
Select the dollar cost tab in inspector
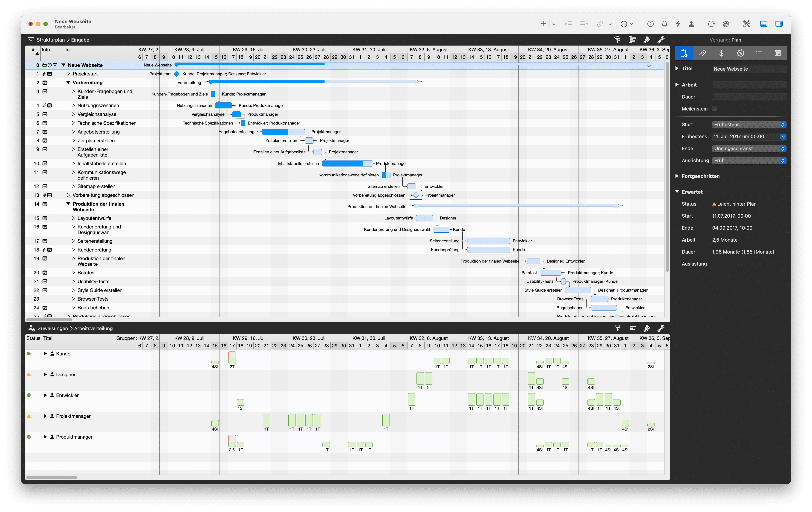coord(721,53)
